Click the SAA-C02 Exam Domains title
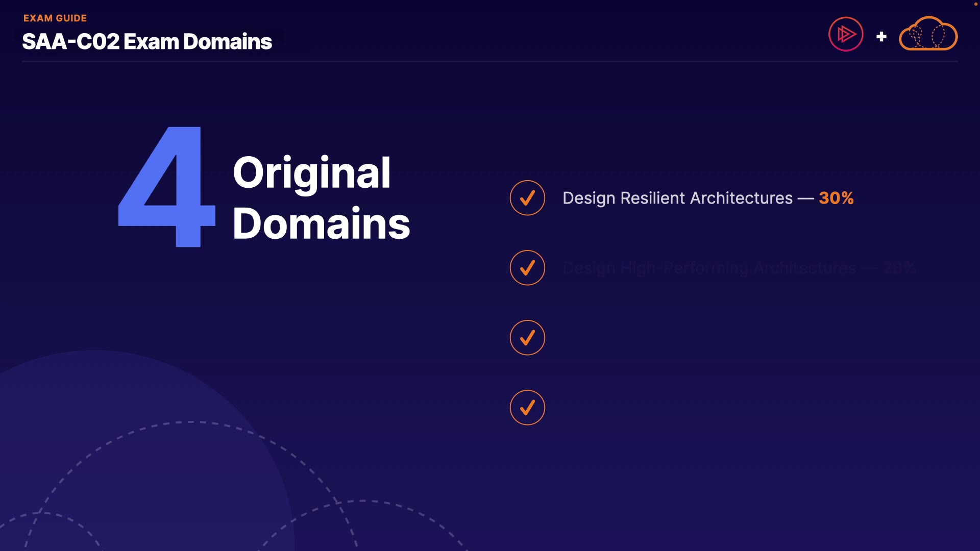 [147, 42]
